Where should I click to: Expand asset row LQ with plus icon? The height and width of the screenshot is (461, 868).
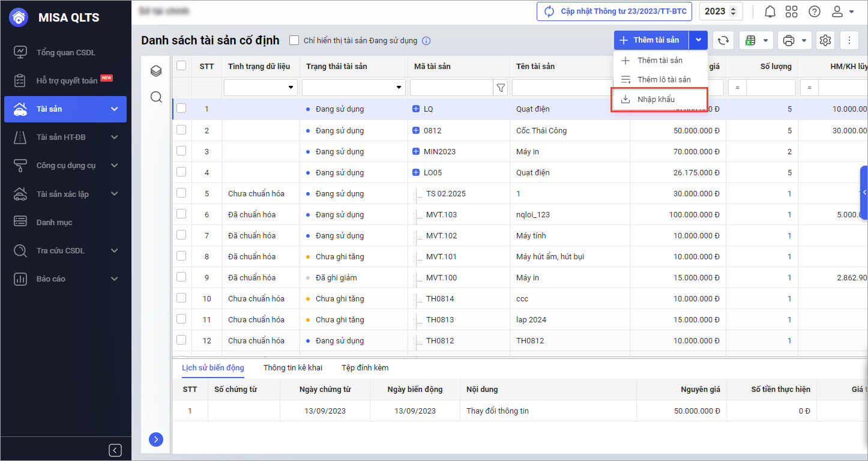coord(416,109)
